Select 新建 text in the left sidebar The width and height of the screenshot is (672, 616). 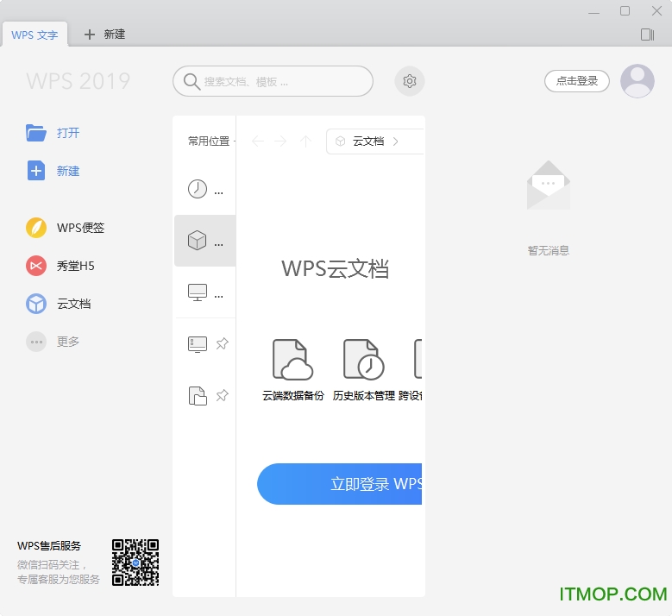click(x=68, y=171)
